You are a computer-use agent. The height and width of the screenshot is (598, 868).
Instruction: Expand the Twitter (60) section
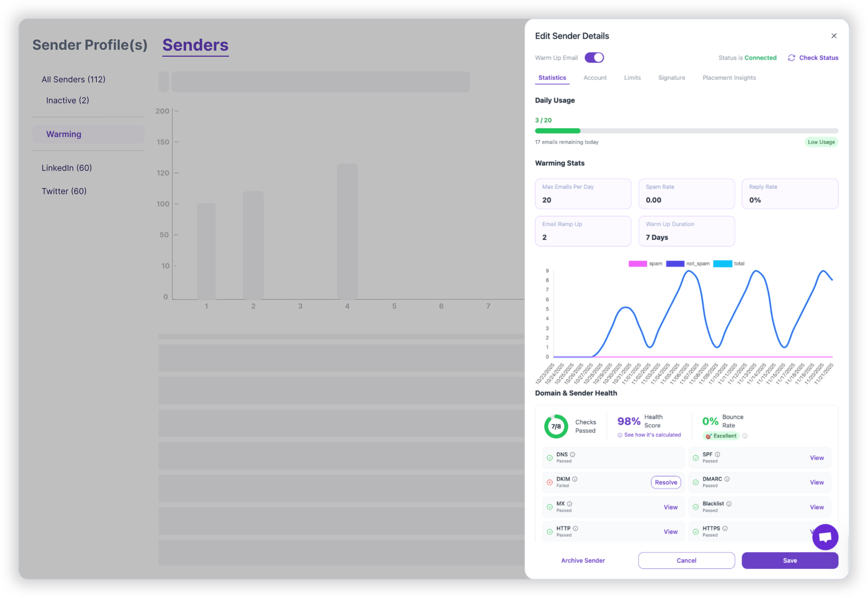64,191
